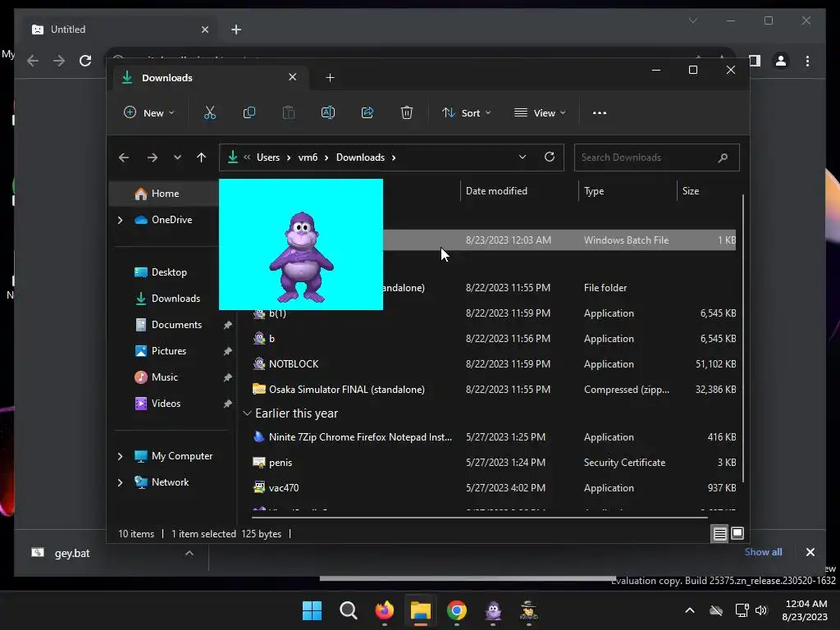
Task: Expand My Computer tree node
Action: (120, 456)
